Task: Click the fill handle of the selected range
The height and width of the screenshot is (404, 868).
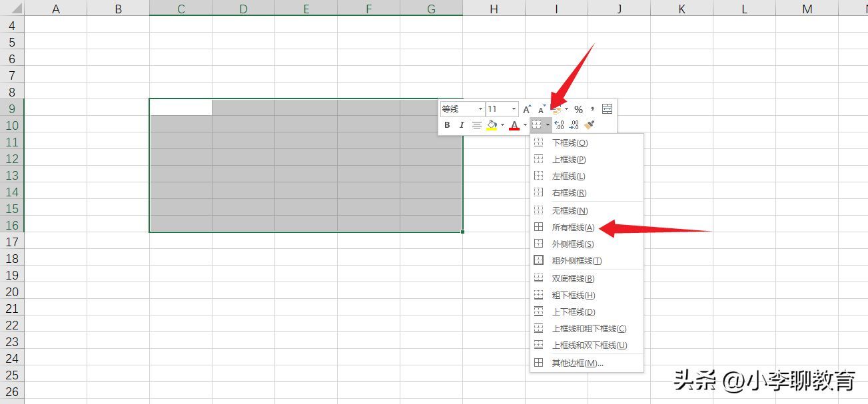Action: pyautogui.click(x=462, y=232)
